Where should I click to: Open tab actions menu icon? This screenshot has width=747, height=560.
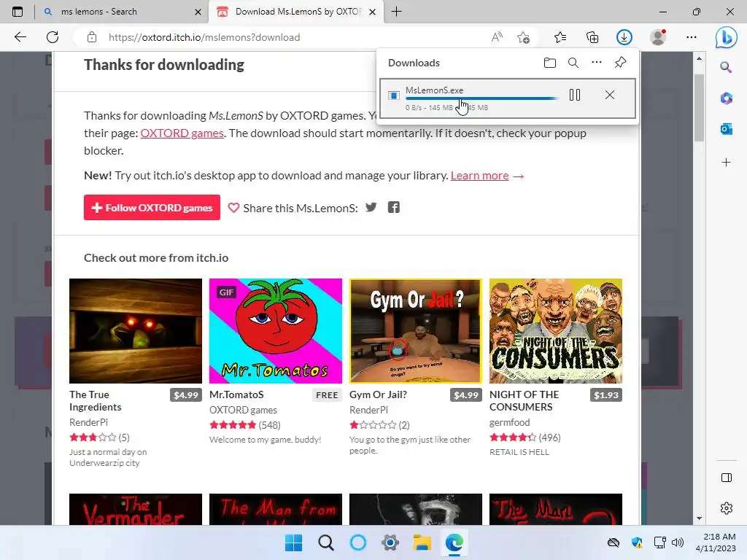[x=18, y=12]
